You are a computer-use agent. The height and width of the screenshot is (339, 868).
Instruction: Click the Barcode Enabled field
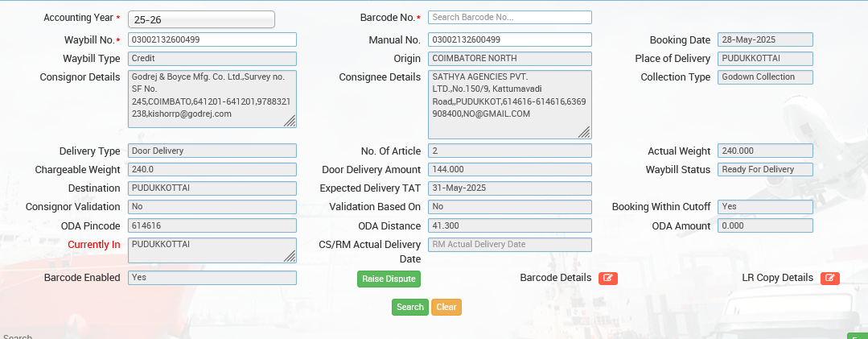tap(212, 278)
